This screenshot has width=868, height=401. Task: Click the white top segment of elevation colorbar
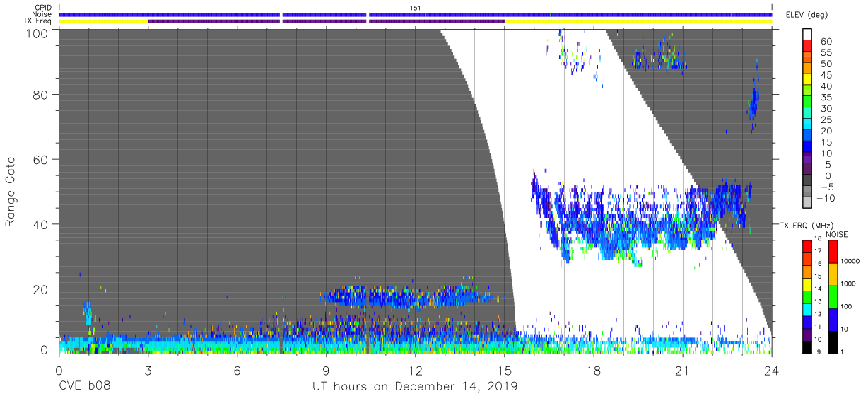point(808,35)
